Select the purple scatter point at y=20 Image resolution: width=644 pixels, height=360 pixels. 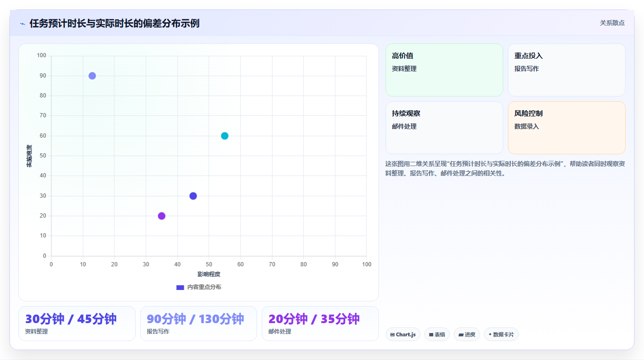(x=162, y=216)
